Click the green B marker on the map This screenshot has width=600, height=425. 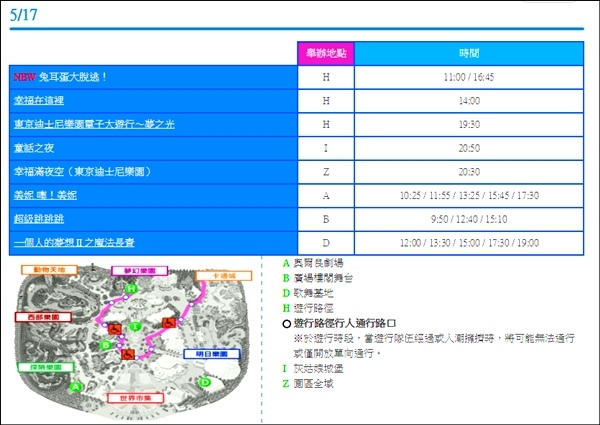pyautogui.click(x=106, y=345)
